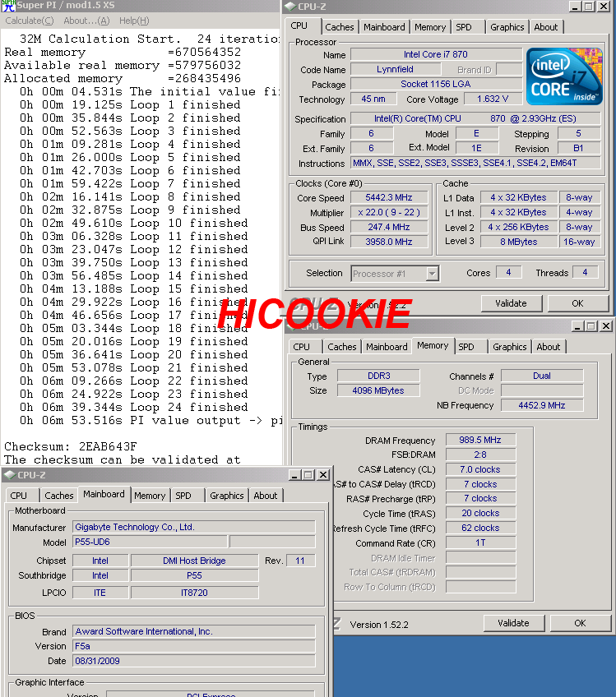Select Mainboard tab in Memory CPU-Z window
This screenshot has width=616, height=697.
[387, 347]
